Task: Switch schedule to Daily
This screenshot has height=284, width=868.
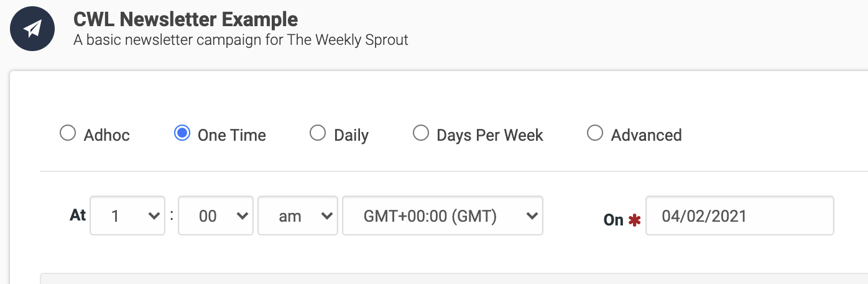Action: [318, 133]
